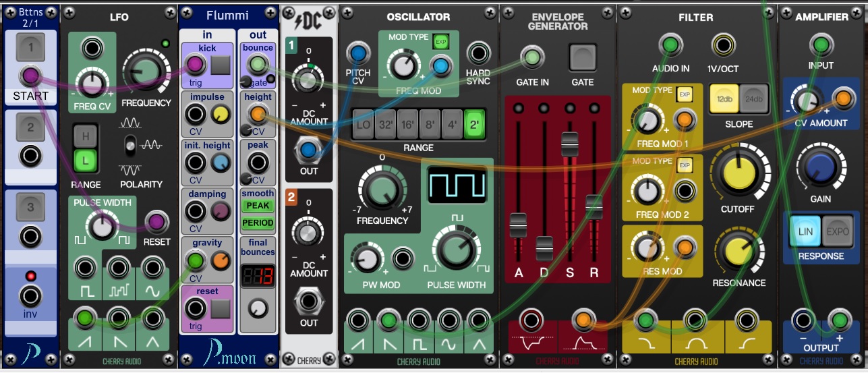
Task: Click the kick trigger square button
Action: point(221,65)
